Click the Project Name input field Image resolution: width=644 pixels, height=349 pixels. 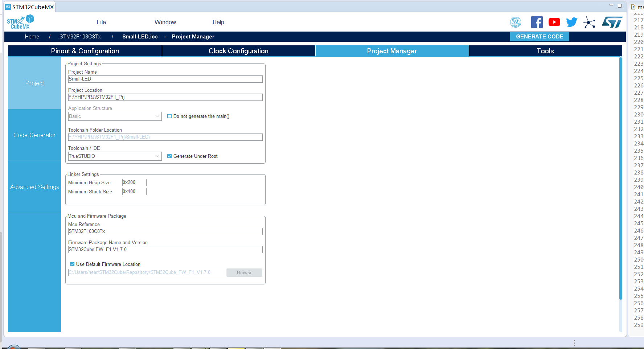coord(165,79)
